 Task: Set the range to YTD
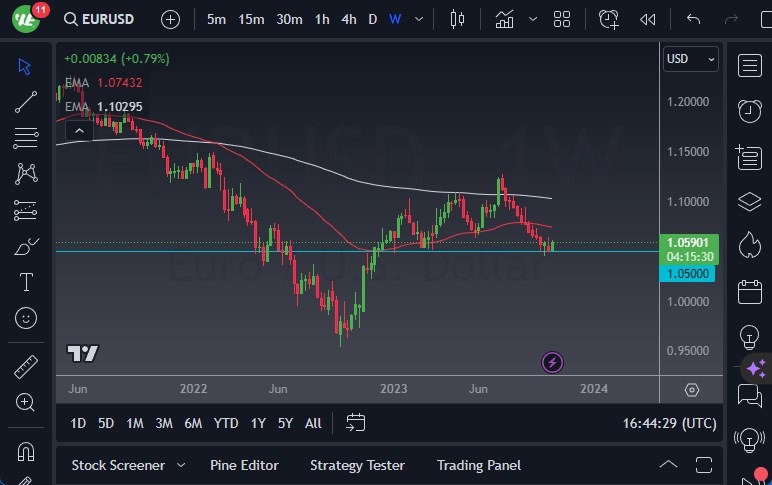[226, 423]
